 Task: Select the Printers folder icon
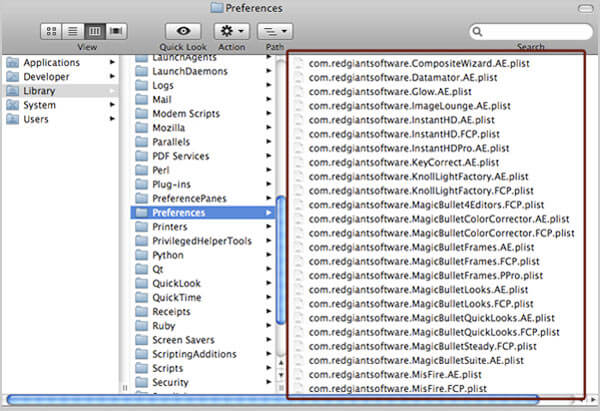pyautogui.click(x=142, y=227)
